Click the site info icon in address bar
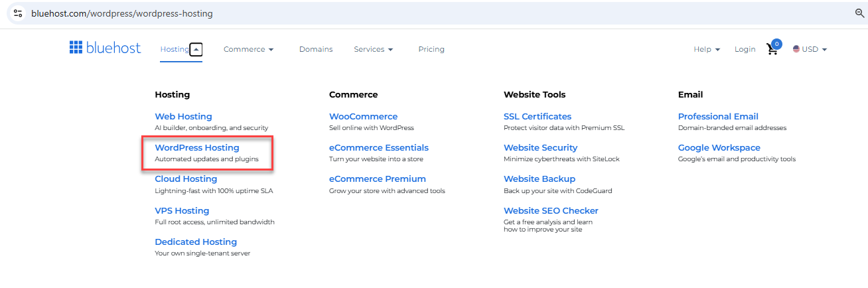The width and height of the screenshot is (868, 288). tap(18, 13)
